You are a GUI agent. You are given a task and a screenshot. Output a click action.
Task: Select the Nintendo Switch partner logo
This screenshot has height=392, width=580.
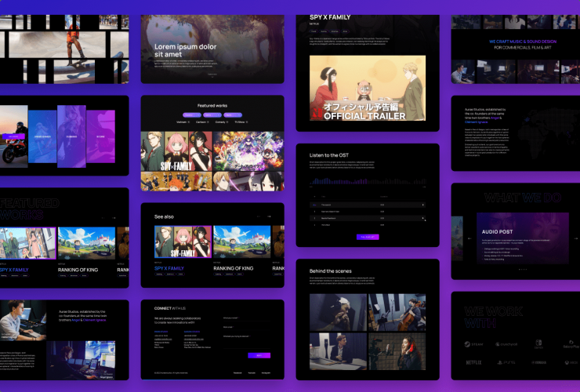coord(538,344)
